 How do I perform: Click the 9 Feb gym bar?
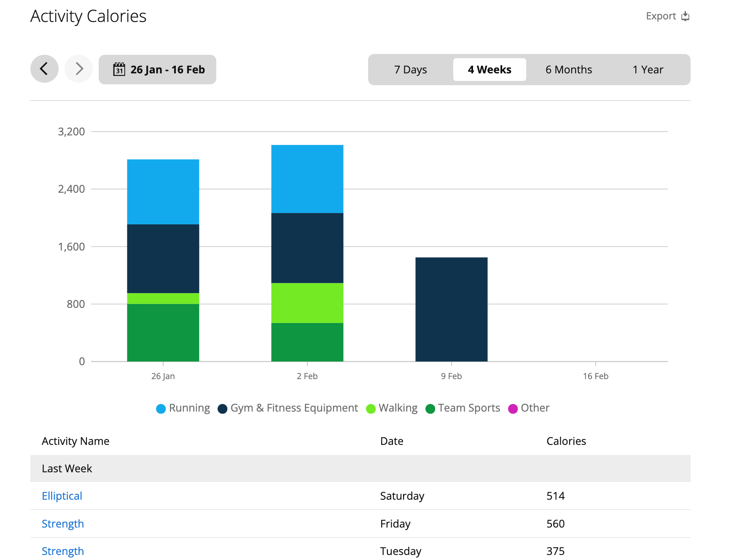451,309
